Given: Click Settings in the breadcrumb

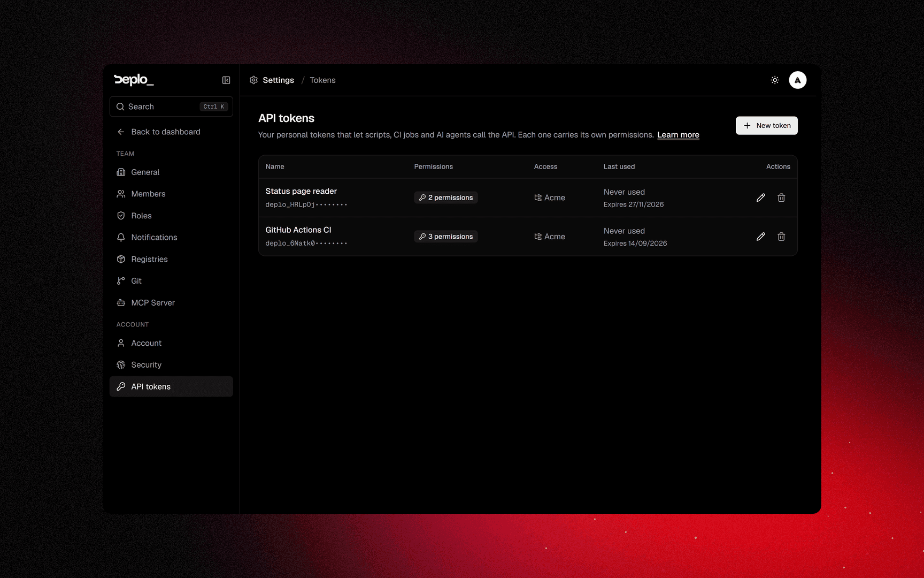Looking at the screenshot, I should 278,80.
